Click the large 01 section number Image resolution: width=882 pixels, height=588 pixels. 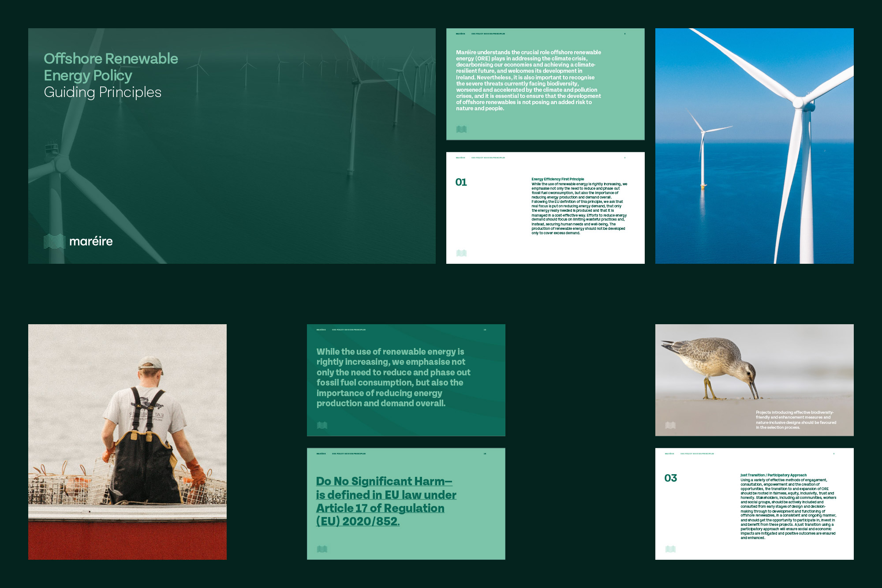click(x=461, y=182)
